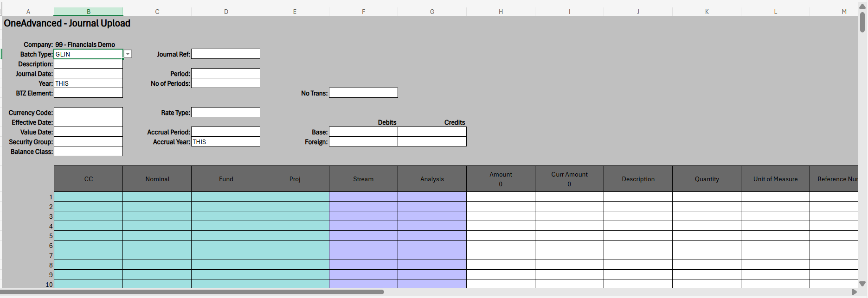
Task: Click the Nominal column header in table
Action: [157, 179]
